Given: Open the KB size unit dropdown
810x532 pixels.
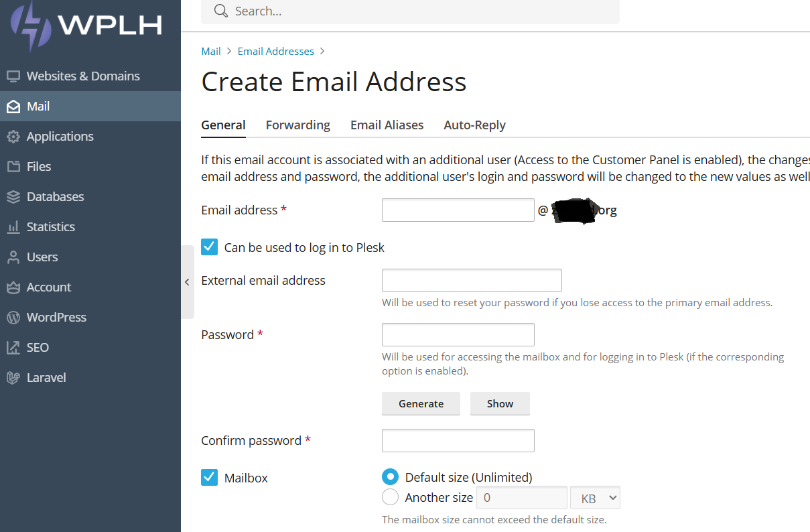Looking at the screenshot, I should pyautogui.click(x=595, y=498).
